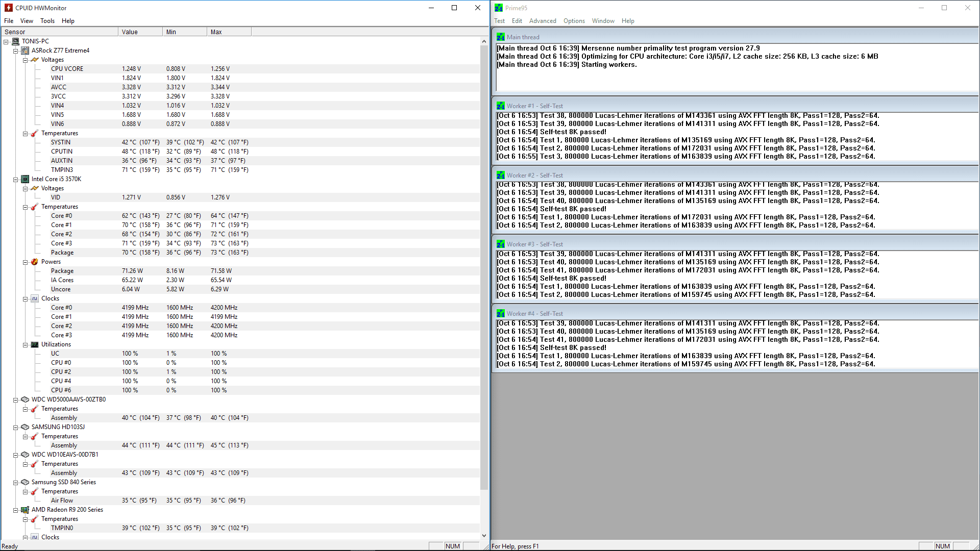Open Prime95 Window menu
The height and width of the screenshot is (551, 980).
click(603, 21)
